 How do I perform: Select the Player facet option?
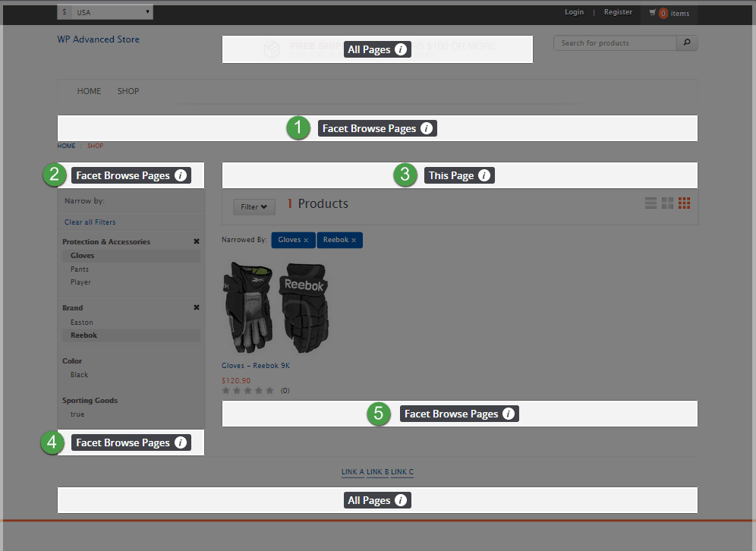tap(80, 282)
